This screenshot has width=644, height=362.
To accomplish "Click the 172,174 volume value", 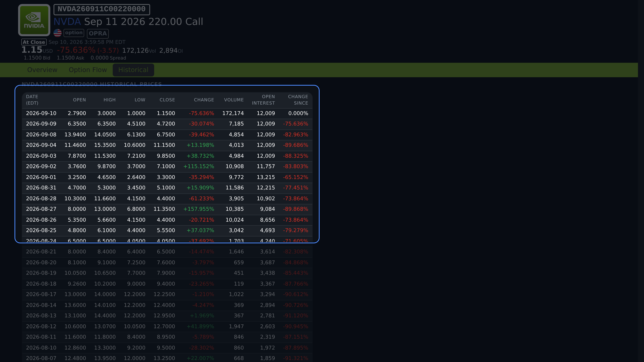I will tap(233, 113).
